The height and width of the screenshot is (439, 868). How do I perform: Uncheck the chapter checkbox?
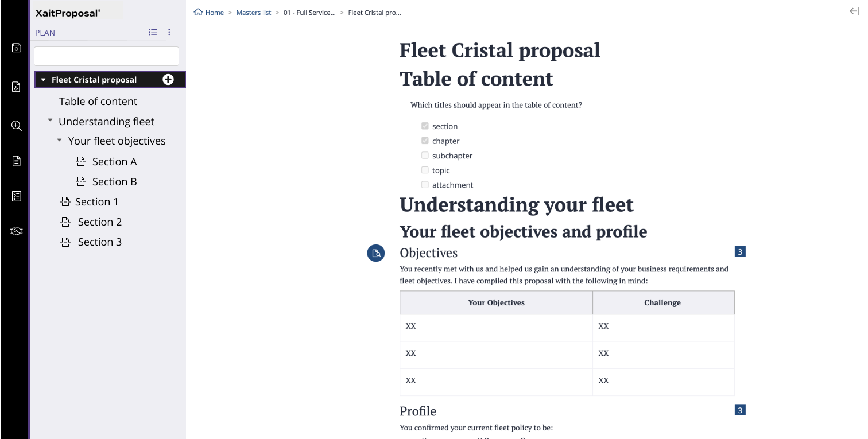[425, 140]
